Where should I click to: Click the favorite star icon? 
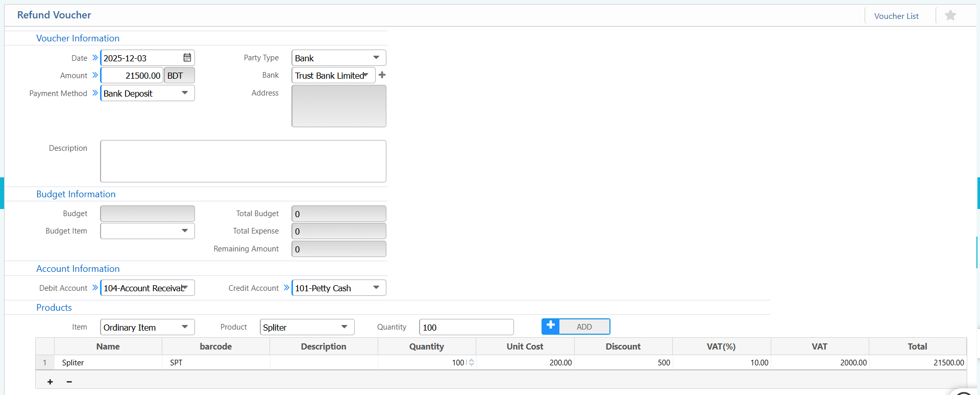pyautogui.click(x=950, y=15)
